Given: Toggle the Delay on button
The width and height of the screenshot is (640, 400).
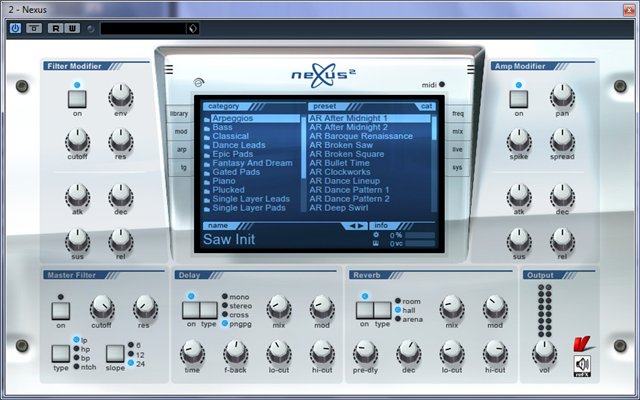Looking at the screenshot, I should tap(191, 310).
